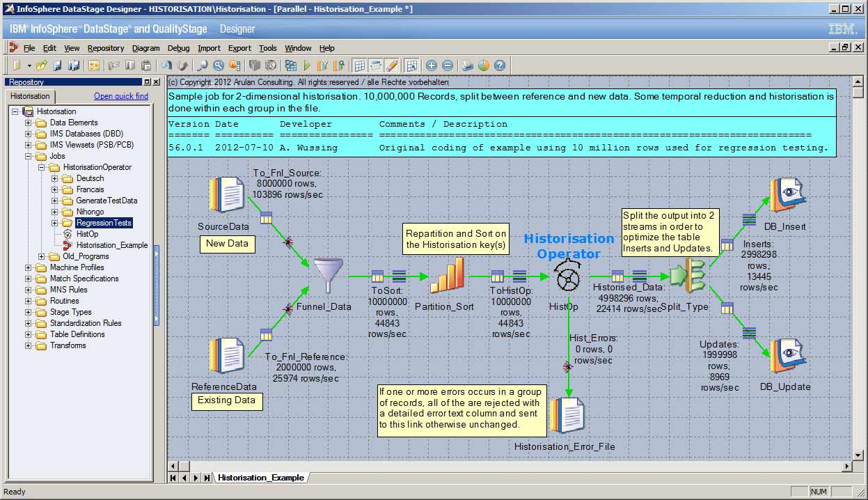Toggle the snap to grid button
Image resolution: width=868 pixels, height=500 pixels.
pyautogui.click(x=376, y=65)
